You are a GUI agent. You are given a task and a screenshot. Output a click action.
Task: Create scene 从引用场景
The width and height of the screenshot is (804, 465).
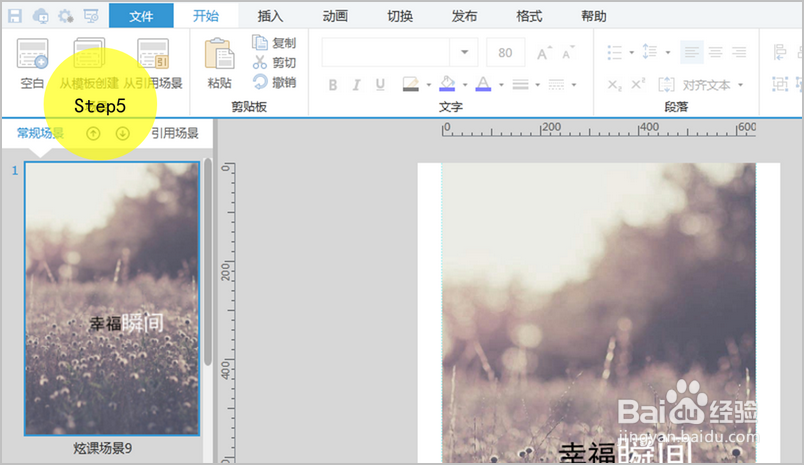coord(153,63)
